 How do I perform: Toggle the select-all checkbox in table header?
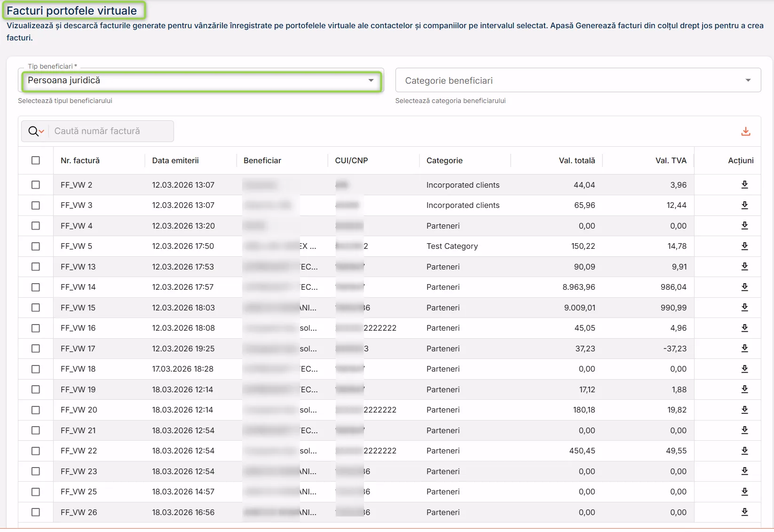[36, 160]
